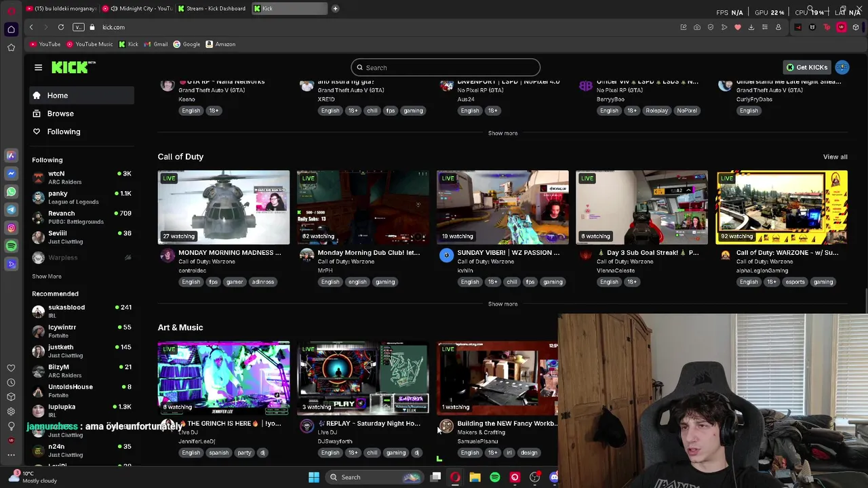Open Messenger in Opera sidebar
Image resolution: width=868 pixels, height=488 pixels.
pyautogui.click(x=11, y=174)
